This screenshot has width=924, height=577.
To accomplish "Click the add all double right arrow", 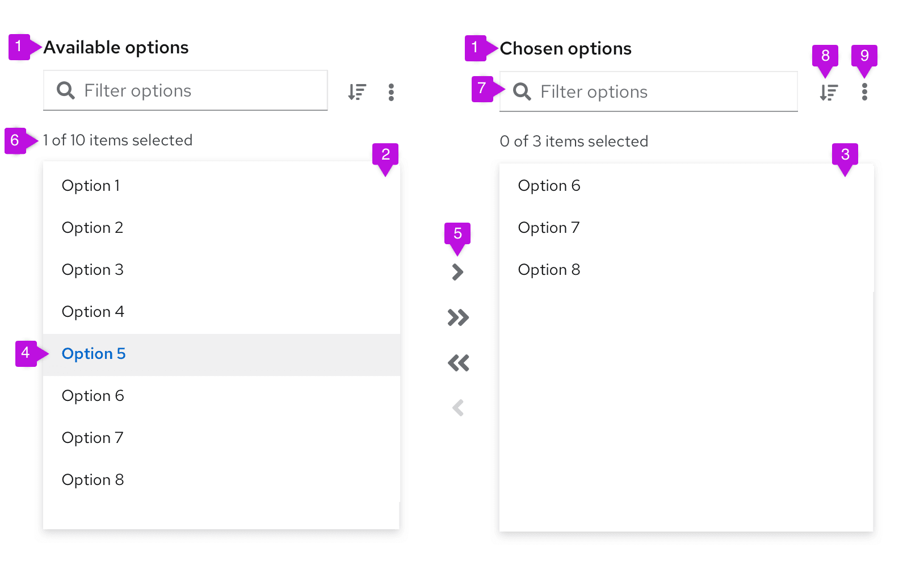I will [x=458, y=317].
